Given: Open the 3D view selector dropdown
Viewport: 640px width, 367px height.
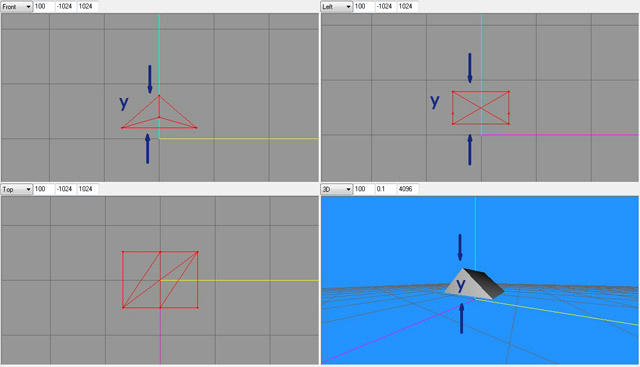Looking at the screenshot, I should pos(336,189).
